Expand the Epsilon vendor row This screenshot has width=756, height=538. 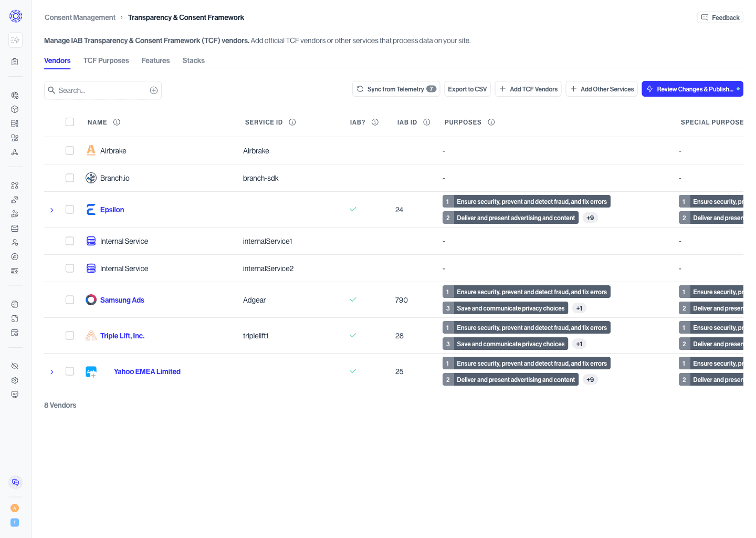click(x=51, y=210)
